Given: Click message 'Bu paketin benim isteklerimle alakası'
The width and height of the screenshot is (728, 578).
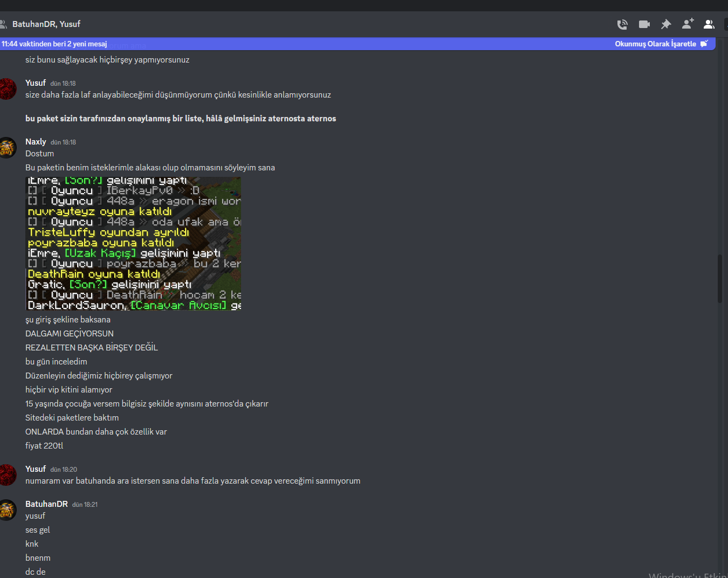Looking at the screenshot, I should [150, 168].
